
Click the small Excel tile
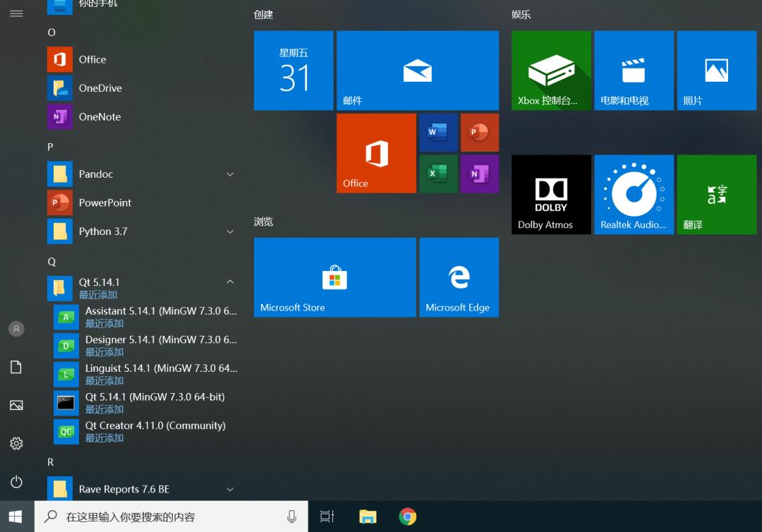438,174
